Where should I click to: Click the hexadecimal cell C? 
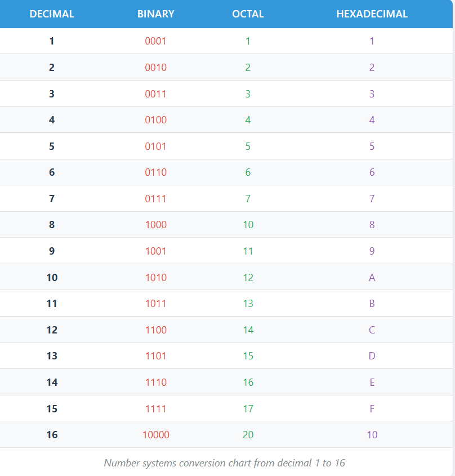372,330
